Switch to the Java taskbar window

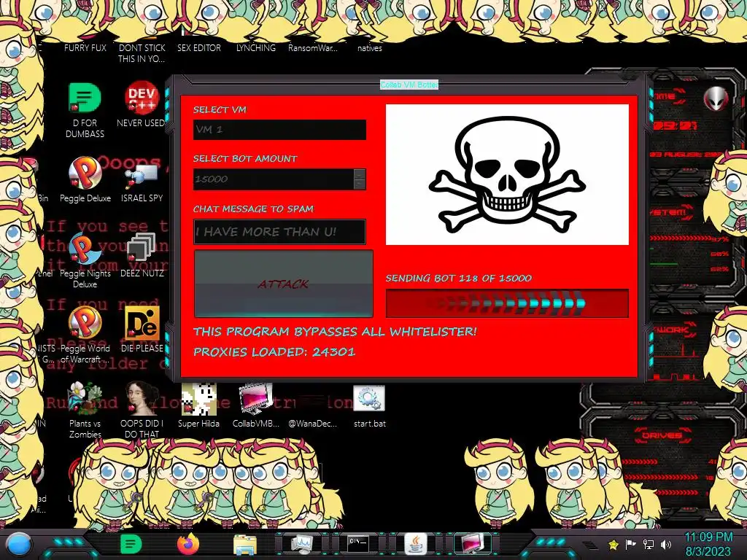pos(415,543)
